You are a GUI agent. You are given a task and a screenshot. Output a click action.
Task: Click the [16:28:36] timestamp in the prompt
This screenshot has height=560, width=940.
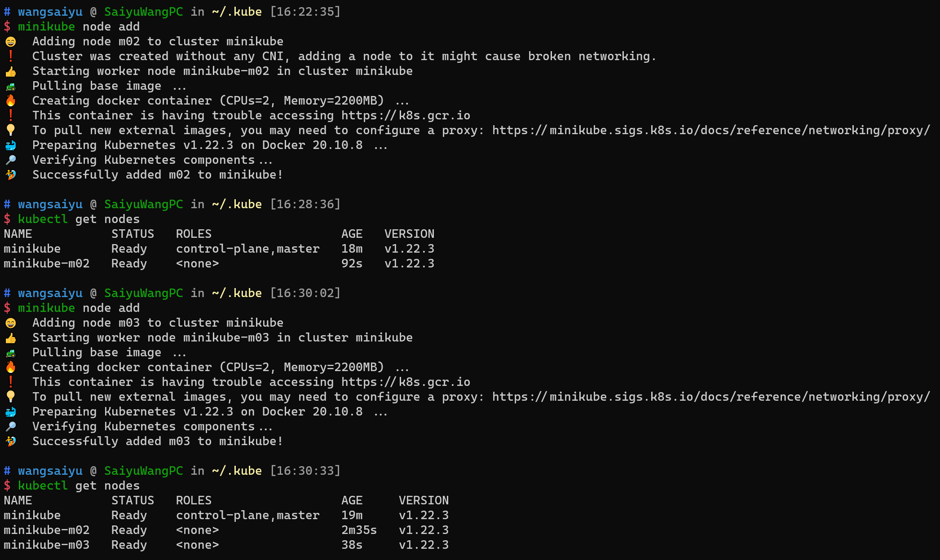point(305,205)
